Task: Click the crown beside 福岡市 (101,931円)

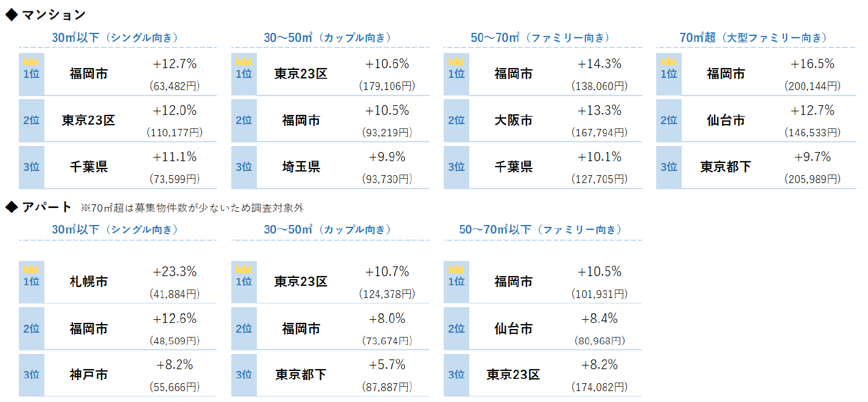Action: coord(456,269)
